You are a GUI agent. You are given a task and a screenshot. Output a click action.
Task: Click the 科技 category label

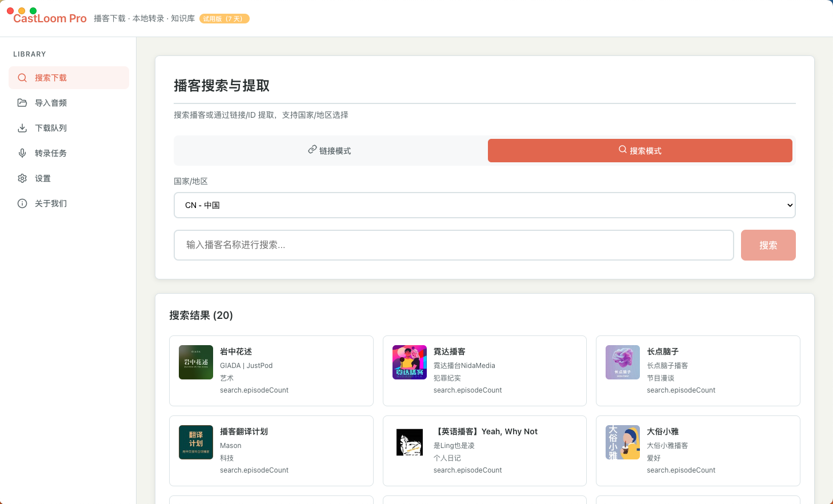[x=227, y=458]
